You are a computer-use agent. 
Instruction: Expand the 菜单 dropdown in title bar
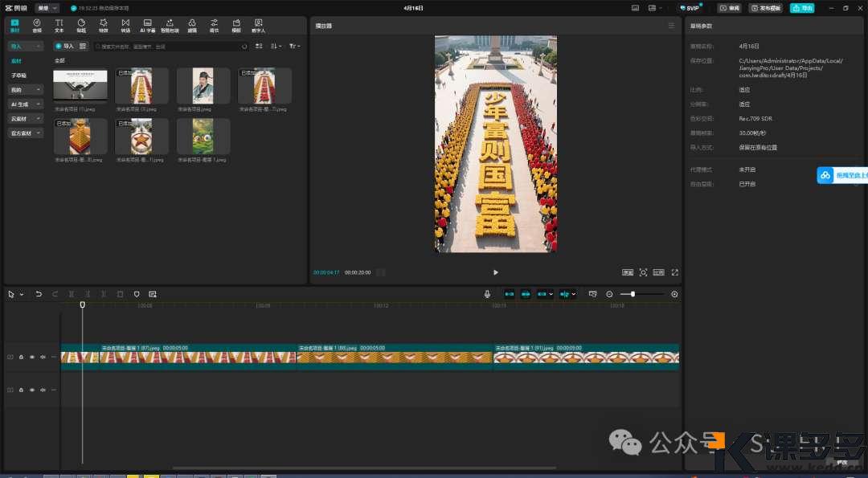click(47, 8)
